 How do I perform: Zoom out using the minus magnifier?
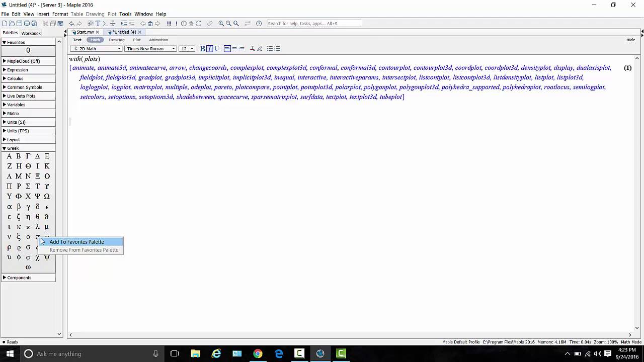pyautogui.click(x=228, y=24)
